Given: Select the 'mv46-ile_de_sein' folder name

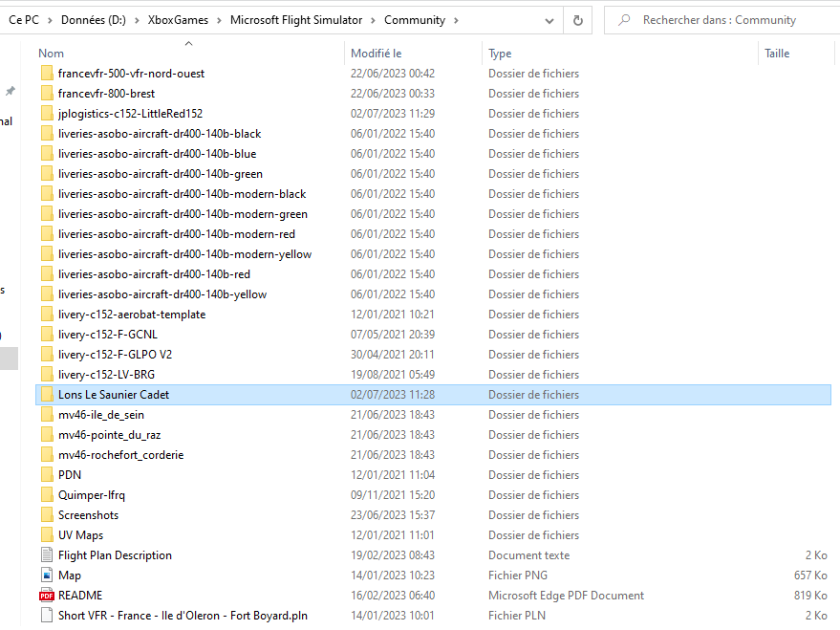Looking at the screenshot, I should point(100,415).
